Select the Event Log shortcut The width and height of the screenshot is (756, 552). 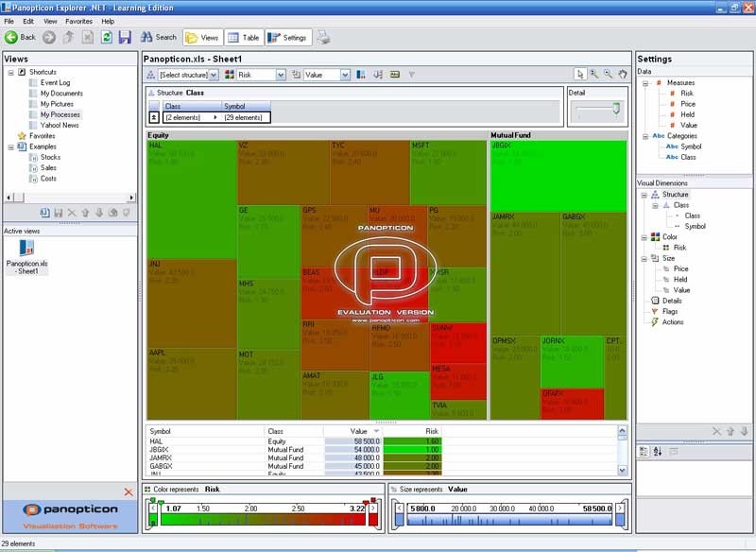pos(55,83)
